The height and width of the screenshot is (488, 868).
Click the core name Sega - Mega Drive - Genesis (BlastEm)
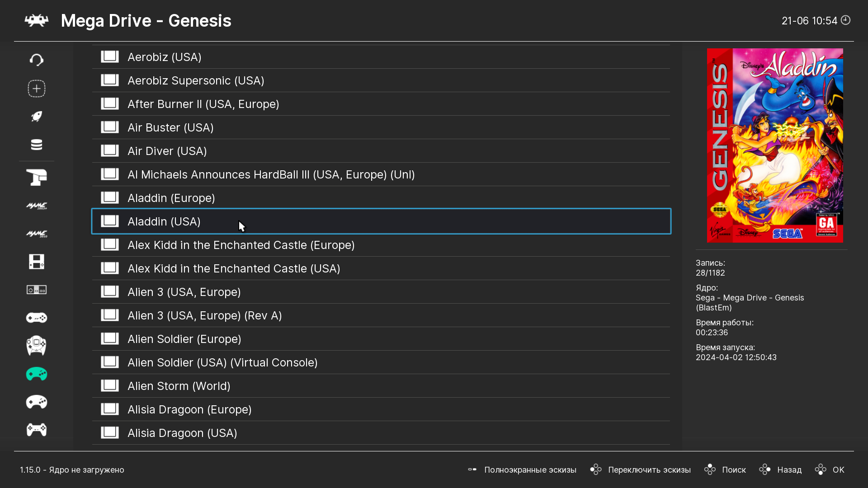[750, 303]
